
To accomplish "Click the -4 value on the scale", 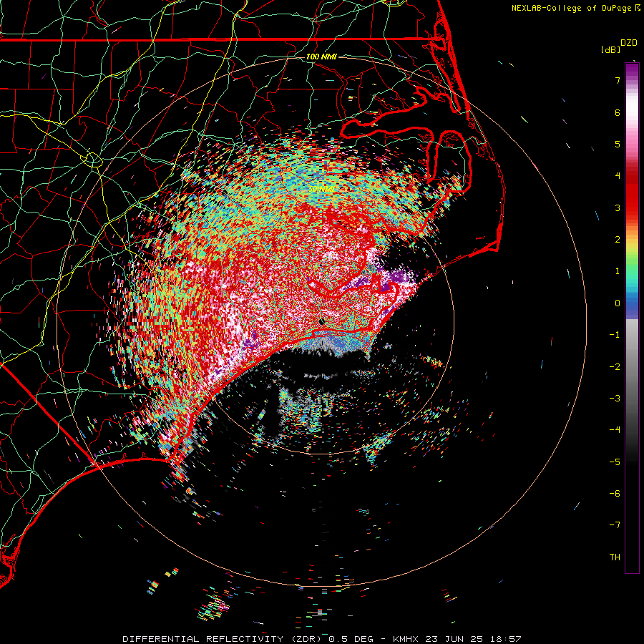I will point(615,429).
